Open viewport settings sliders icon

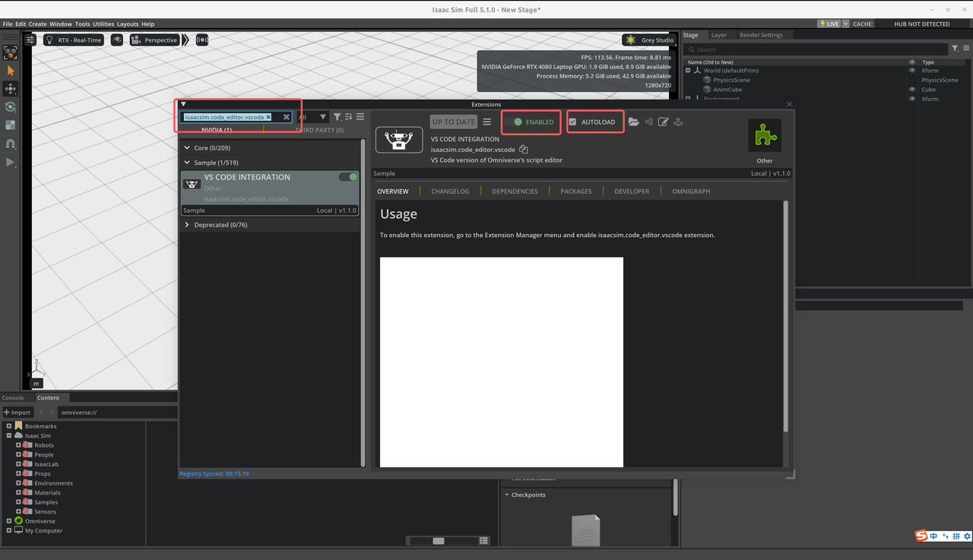(x=30, y=40)
